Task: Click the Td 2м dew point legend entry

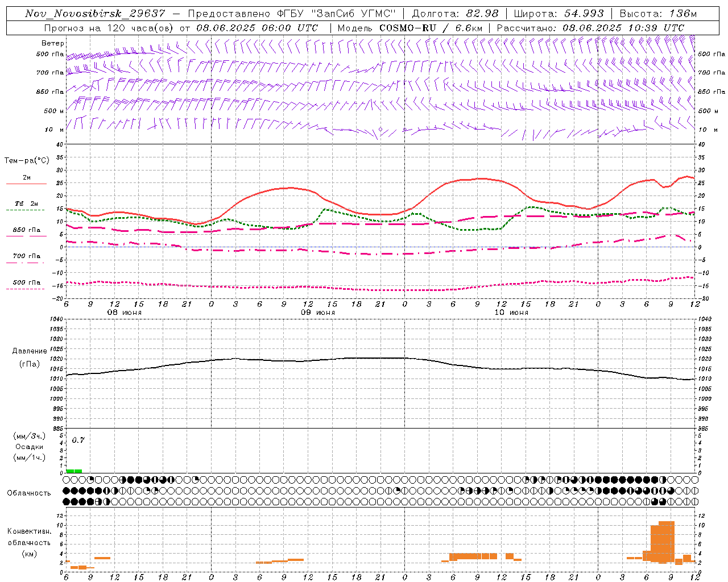Action: coord(27,203)
